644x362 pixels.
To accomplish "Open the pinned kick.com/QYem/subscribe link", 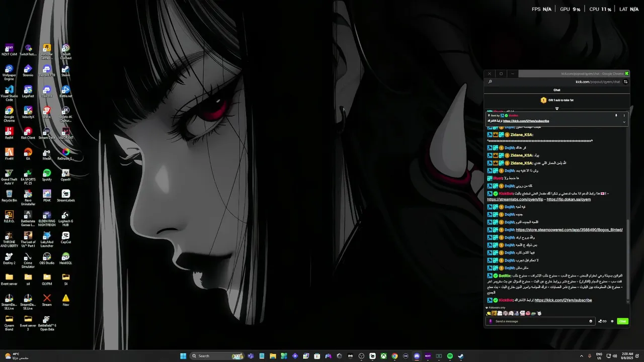I will (526, 121).
